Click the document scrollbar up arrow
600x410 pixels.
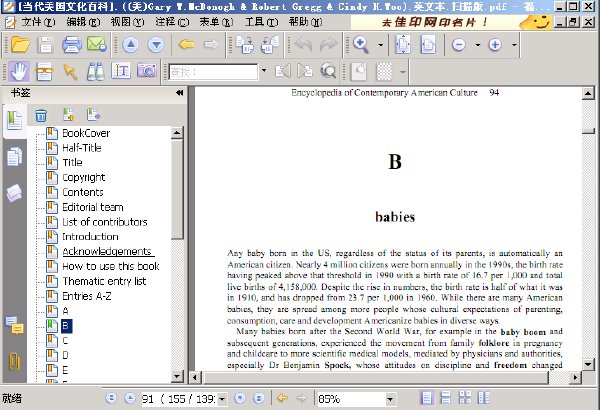pos(588,93)
